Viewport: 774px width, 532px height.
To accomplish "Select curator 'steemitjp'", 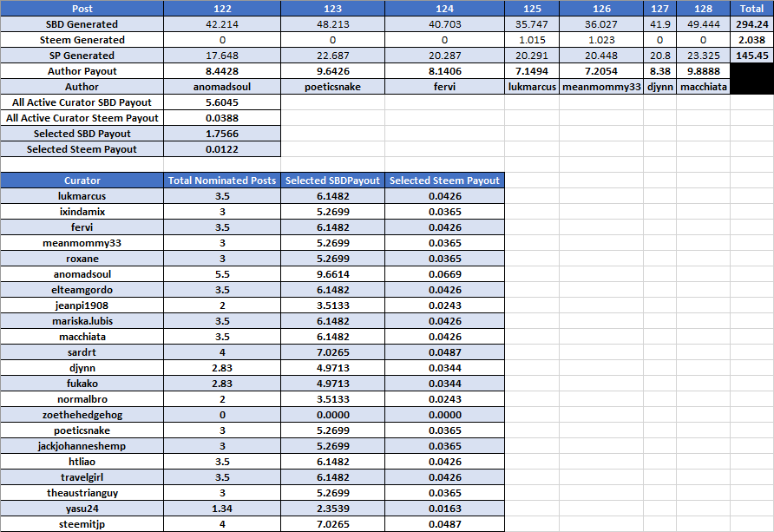I will tap(82, 524).
